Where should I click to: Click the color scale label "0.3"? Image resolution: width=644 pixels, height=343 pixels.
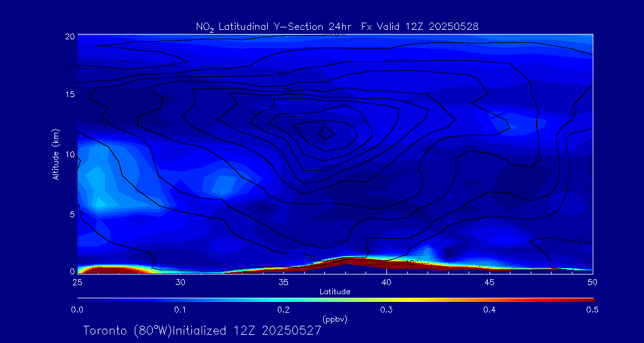click(x=386, y=310)
